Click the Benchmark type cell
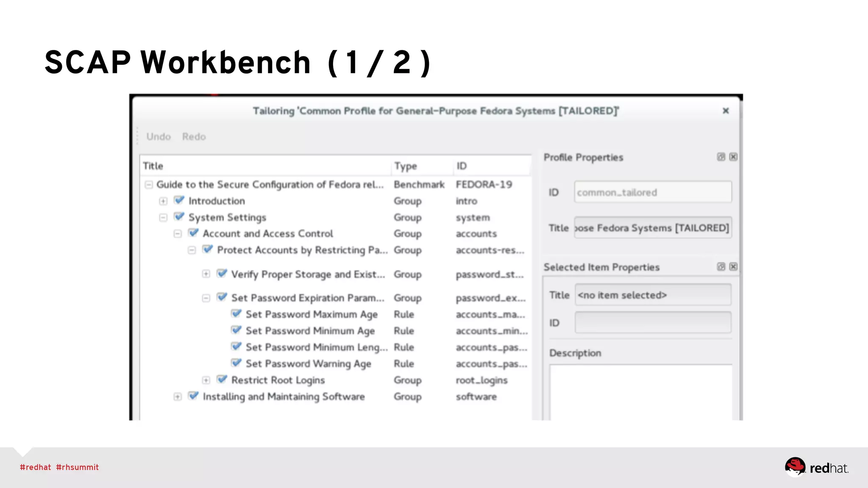 tap(419, 185)
